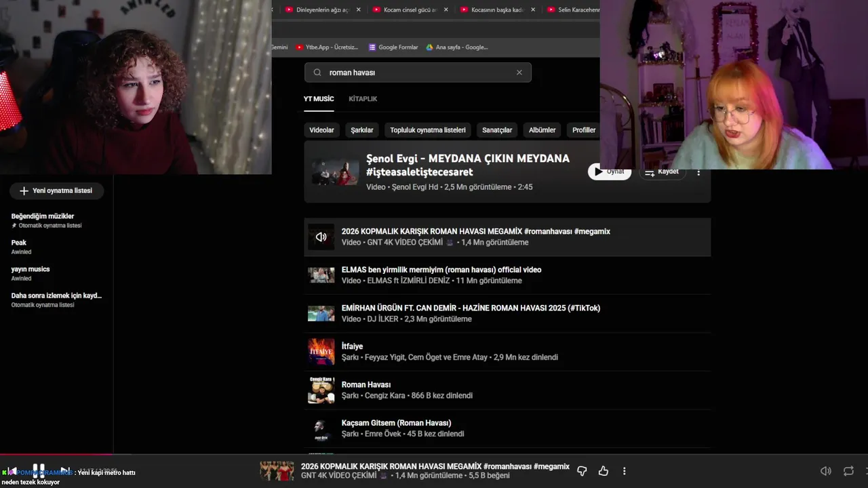The image size is (868, 488).
Task: Filter results by Sanatçılar chip
Action: pos(497,130)
